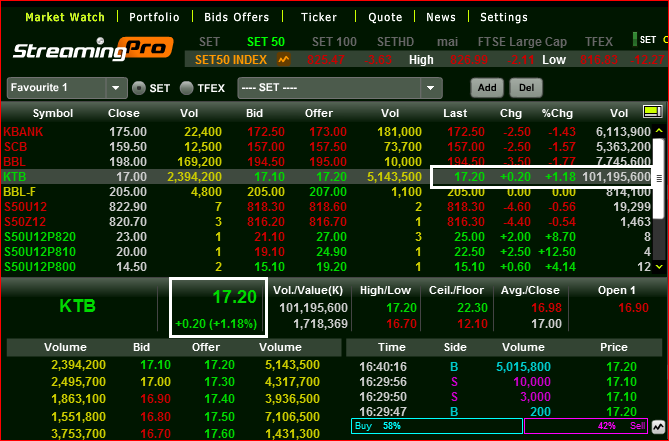This screenshot has width=669, height=441.
Task: Select the mai index tab
Action: (x=447, y=42)
